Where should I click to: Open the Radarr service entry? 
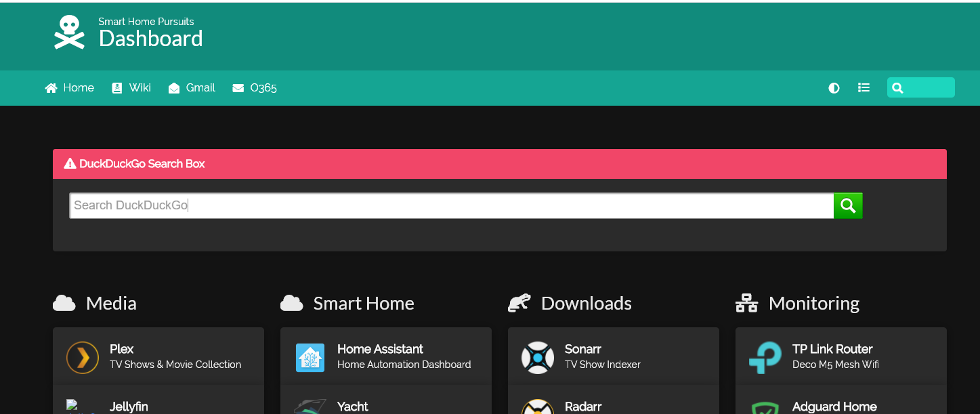614,400
